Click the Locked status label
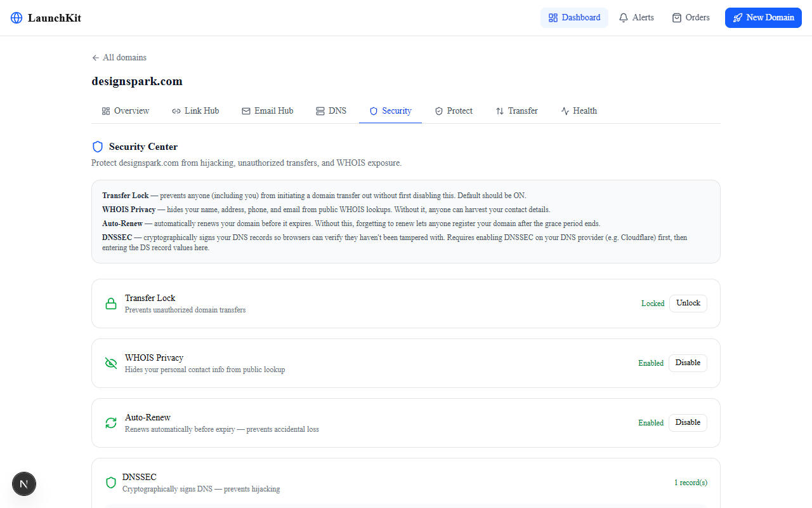 tap(653, 304)
